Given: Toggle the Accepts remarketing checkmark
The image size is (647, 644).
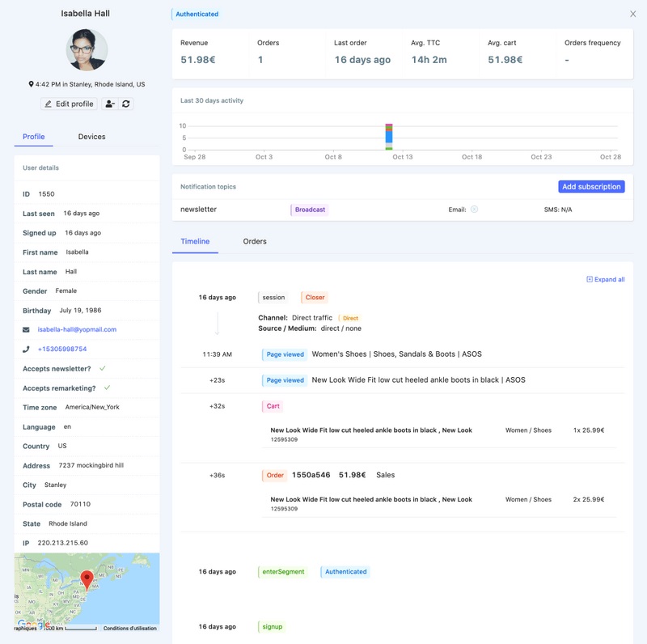Looking at the screenshot, I should pyautogui.click(x=107, y=388).
